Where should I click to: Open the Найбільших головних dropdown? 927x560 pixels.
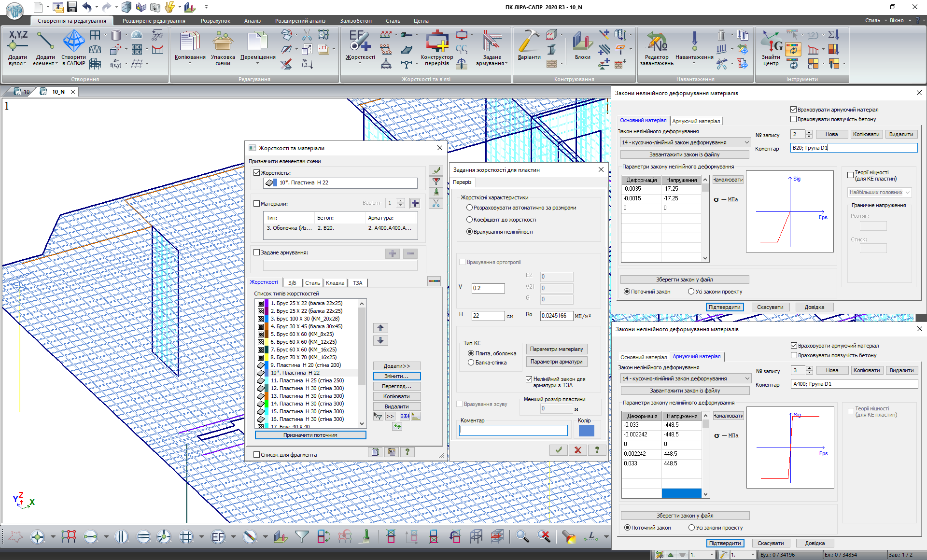[879, 192]
